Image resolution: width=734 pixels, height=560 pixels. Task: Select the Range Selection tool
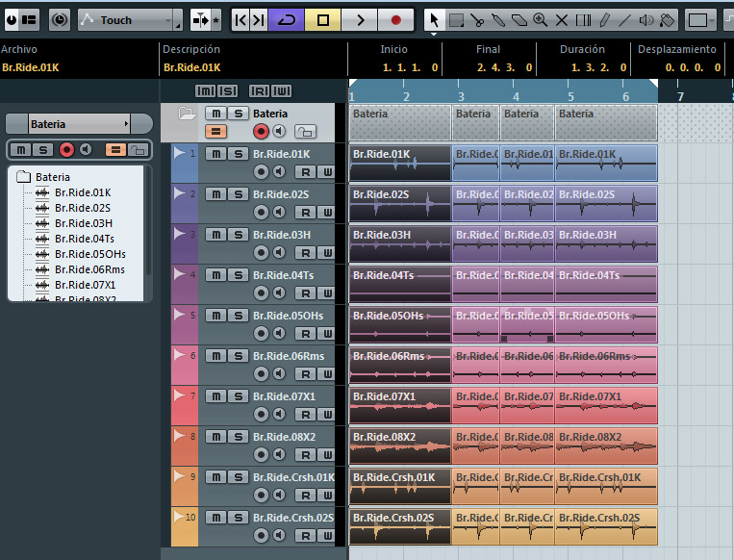pos(456,20)
